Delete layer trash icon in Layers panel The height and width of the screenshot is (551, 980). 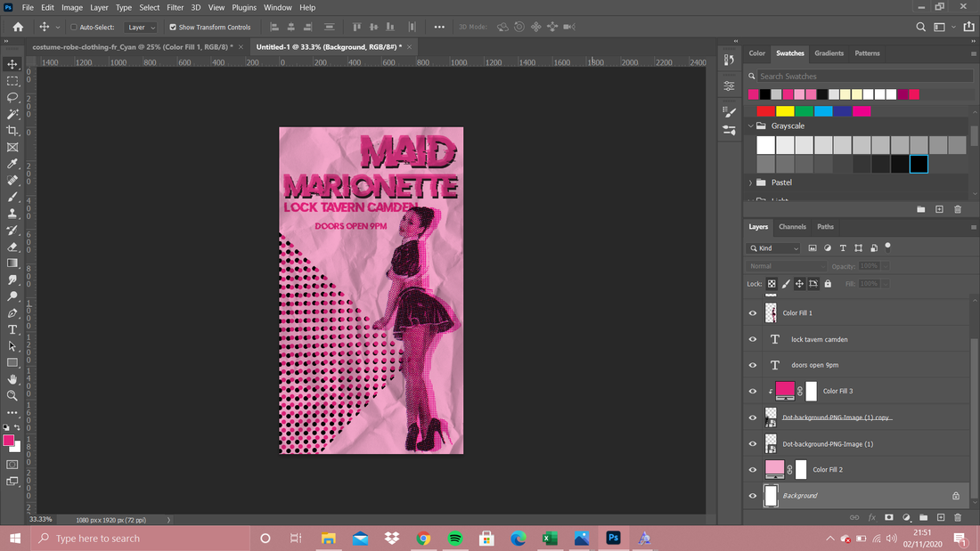pos(958,517)
